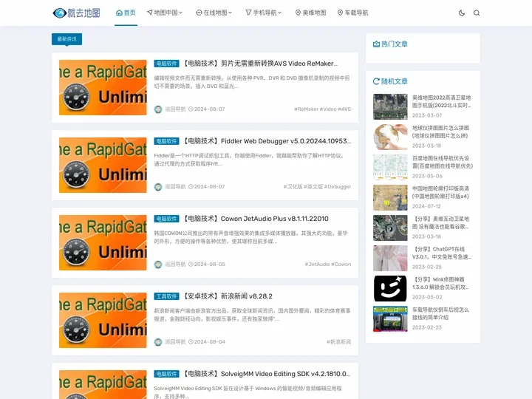Click AVS Video ReMaker article thumbnail
Screen dimensions: 532x399
[x=103, y=87]
